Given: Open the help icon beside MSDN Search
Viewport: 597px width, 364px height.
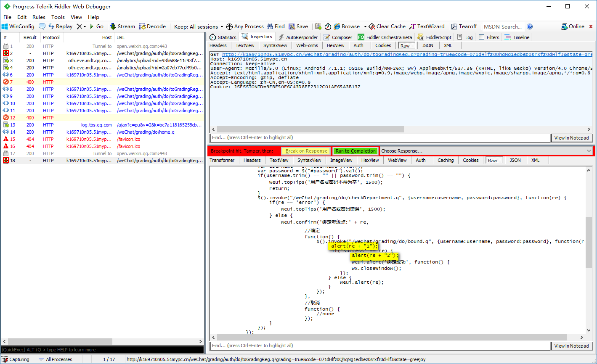Looking at the screenshot, I should (530, 26).
